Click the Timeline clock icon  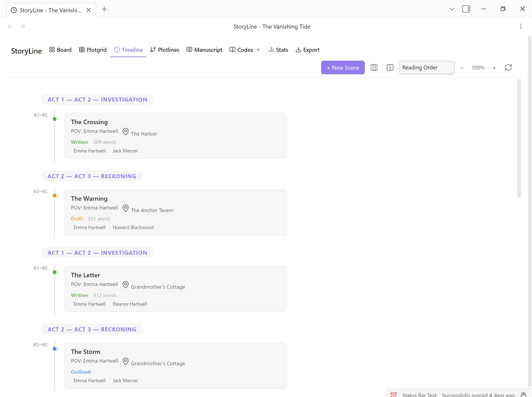[x=117, y=50]
